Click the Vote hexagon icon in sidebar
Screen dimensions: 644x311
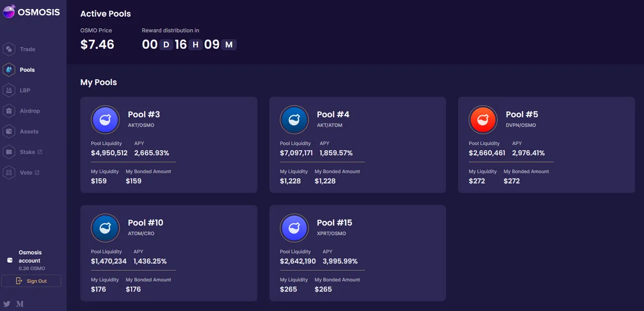(9, 172)
